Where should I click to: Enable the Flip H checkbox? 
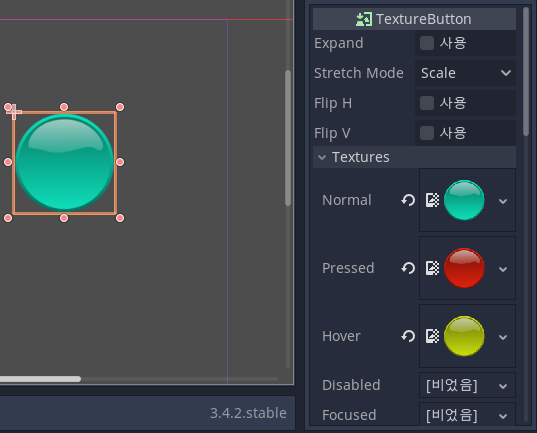tap(427, 103)
